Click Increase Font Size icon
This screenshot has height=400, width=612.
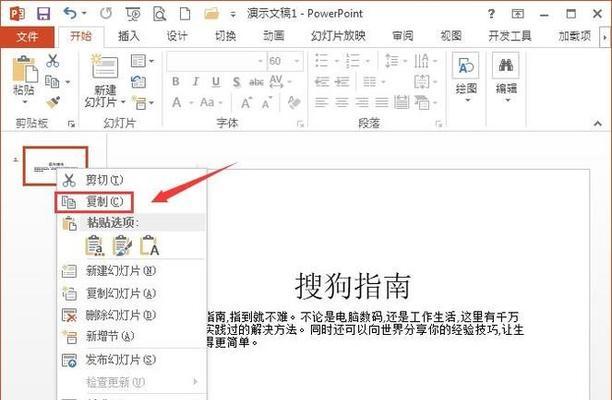pos(246,103)
